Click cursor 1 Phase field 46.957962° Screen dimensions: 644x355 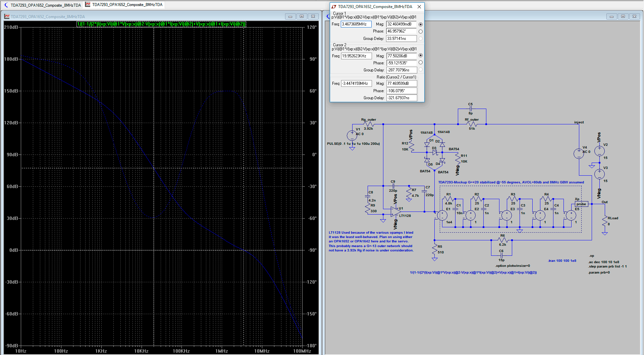click(401, 31)
